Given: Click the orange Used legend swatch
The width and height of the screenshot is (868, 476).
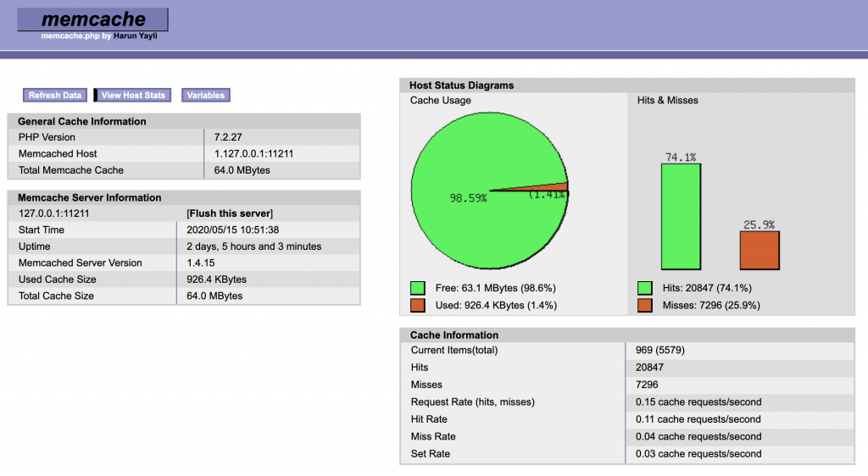Looking at the screenshot, I should click(x=418, y=305).
